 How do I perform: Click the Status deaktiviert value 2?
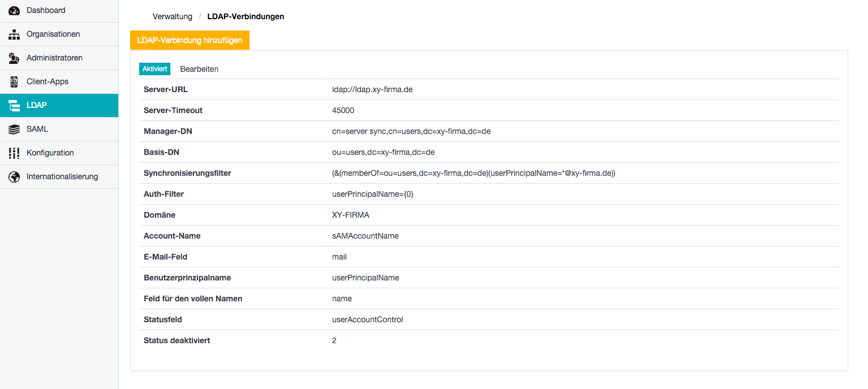point(334,340)
